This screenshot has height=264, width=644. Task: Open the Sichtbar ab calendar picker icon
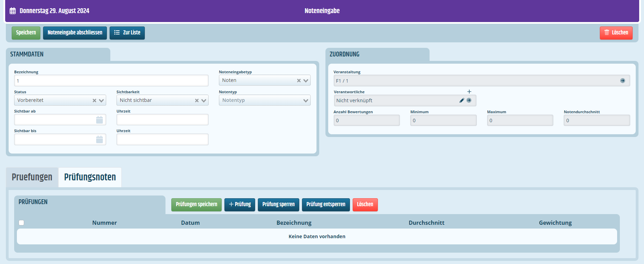click(x=99, y=120)
